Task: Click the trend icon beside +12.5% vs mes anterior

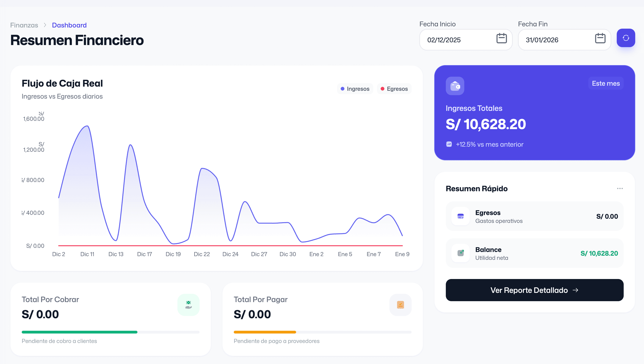Action: tap(449, 144)
